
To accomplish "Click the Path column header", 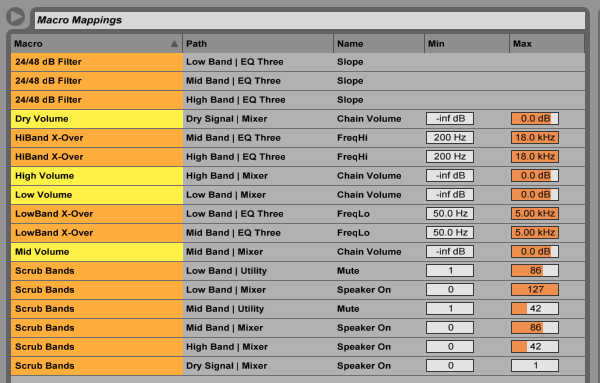I will tap(258, 44).
